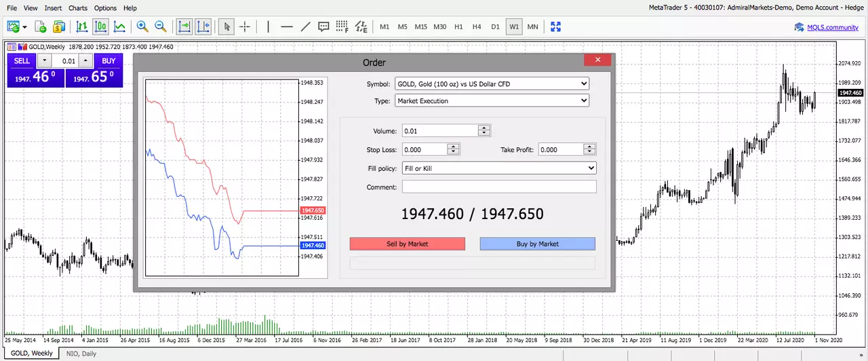This screenshot has height=361, width=868.
Task: Switch timeframe to H4
Action: (477, 27)
